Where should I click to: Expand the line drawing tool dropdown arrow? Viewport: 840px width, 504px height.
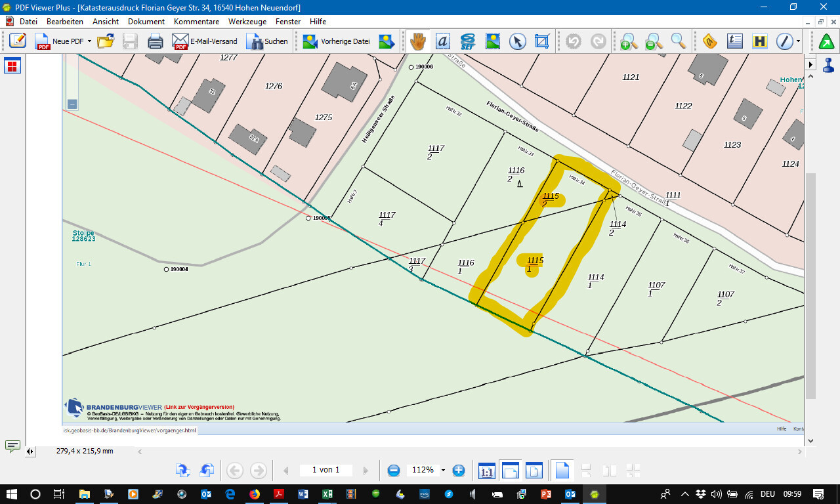tap(798, 41)
